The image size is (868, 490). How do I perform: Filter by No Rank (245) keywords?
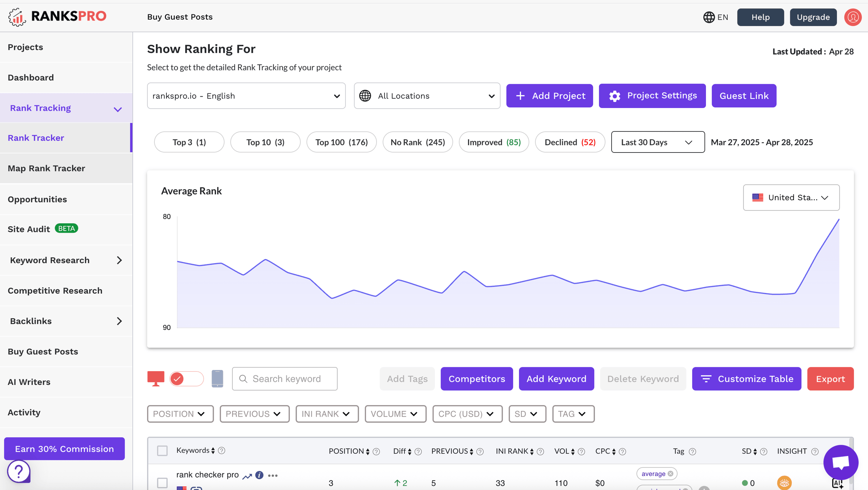click(418, 142)
